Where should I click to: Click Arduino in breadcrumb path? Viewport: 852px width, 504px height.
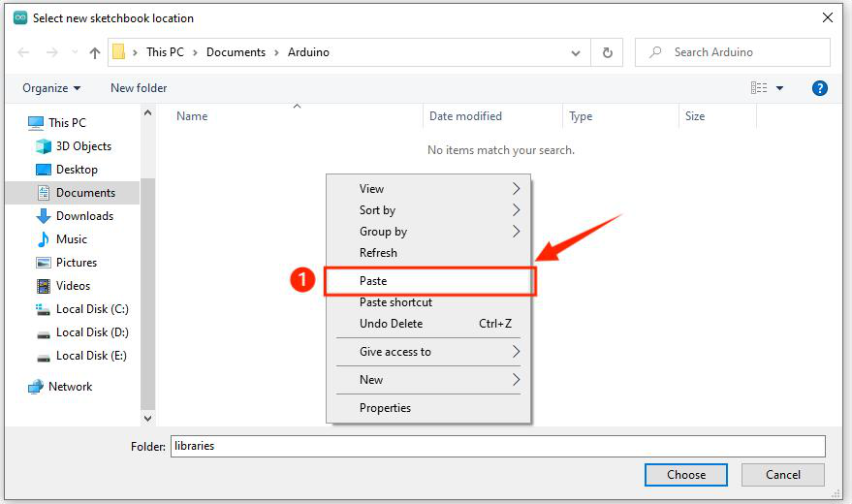308,52
